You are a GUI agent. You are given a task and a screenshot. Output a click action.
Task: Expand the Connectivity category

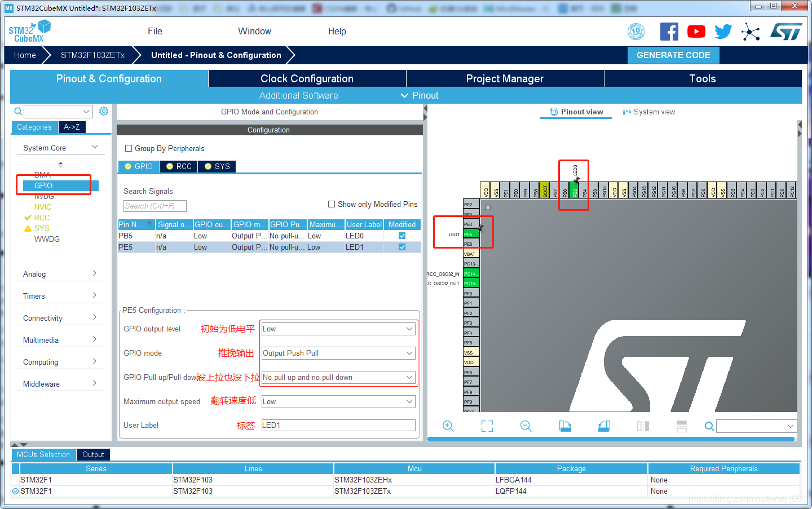[95, 317]
